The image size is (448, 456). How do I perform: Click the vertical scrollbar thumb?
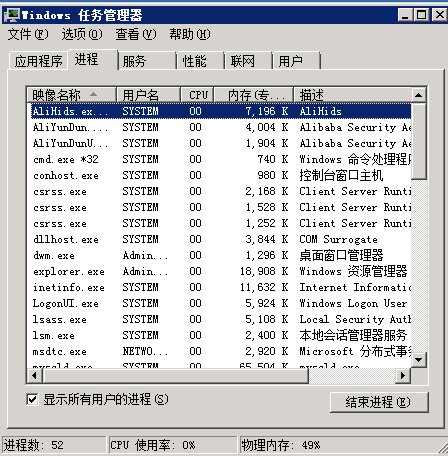(x=418, y=141)
